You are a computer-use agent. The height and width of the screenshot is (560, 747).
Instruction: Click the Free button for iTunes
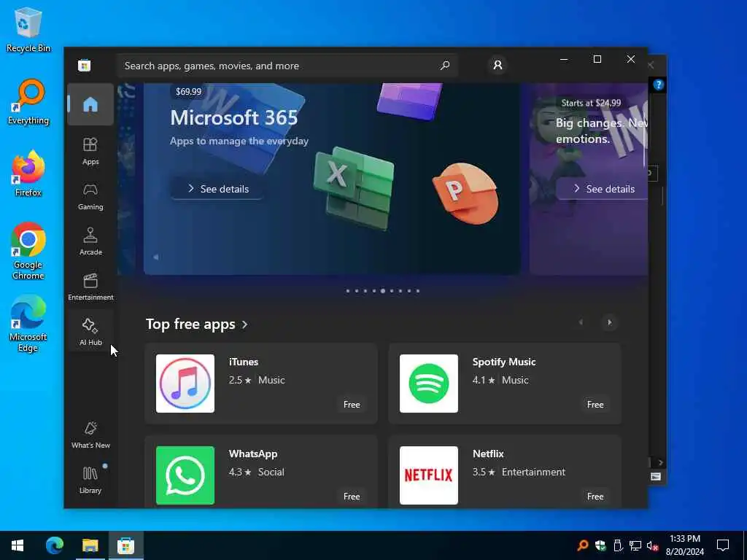[x=352, y=404]
